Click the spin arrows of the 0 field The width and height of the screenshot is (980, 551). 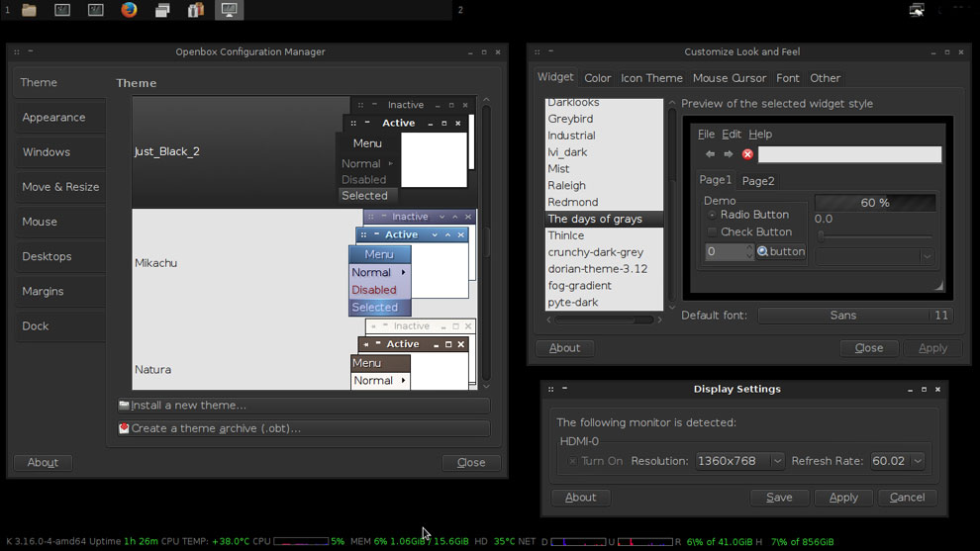pos(748,252)
